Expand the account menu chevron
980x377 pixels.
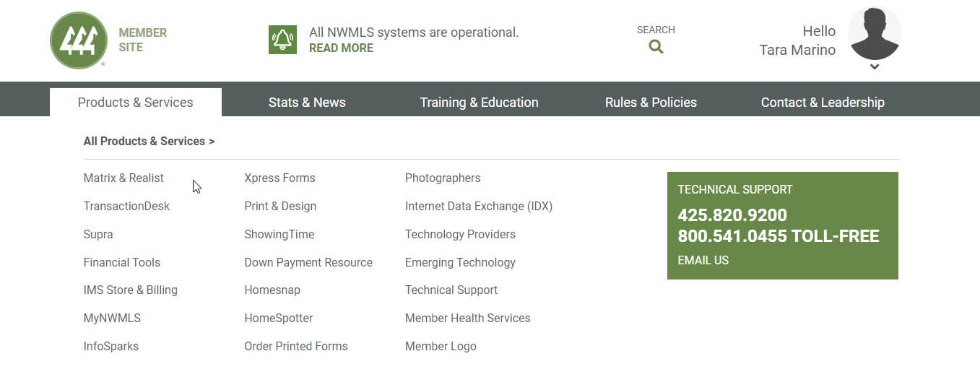875,67
